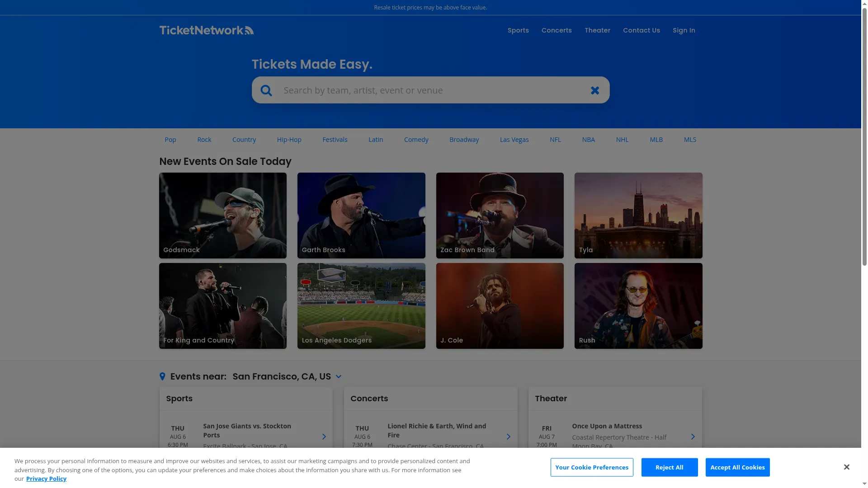Click the search magnifier icon

click(266, 90)
